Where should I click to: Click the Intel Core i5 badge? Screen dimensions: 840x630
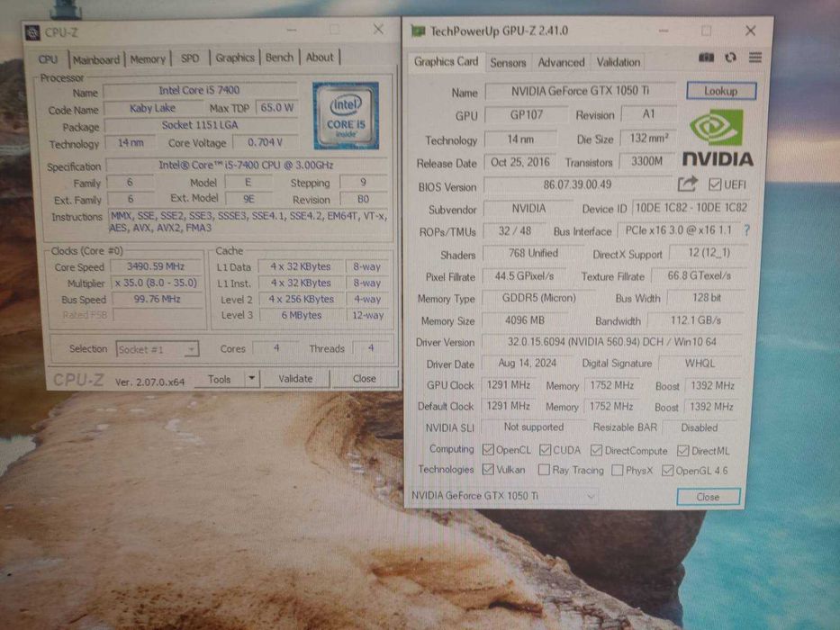(346, 116)
